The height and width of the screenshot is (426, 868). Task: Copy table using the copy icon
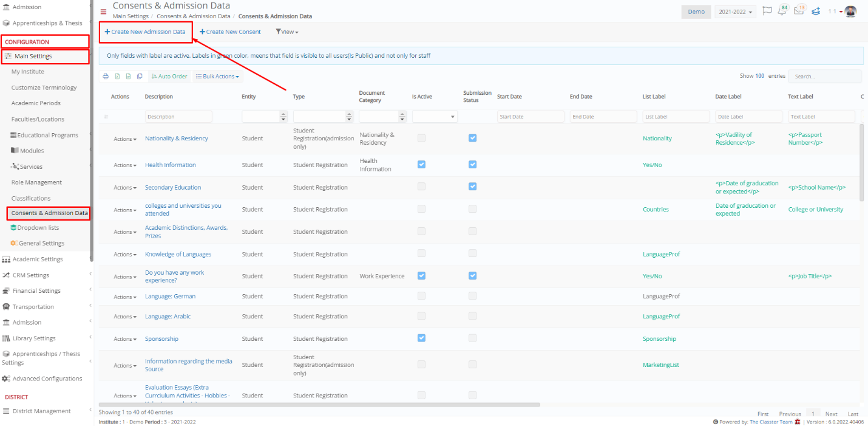pyautogui.click(x=140, y=77)
